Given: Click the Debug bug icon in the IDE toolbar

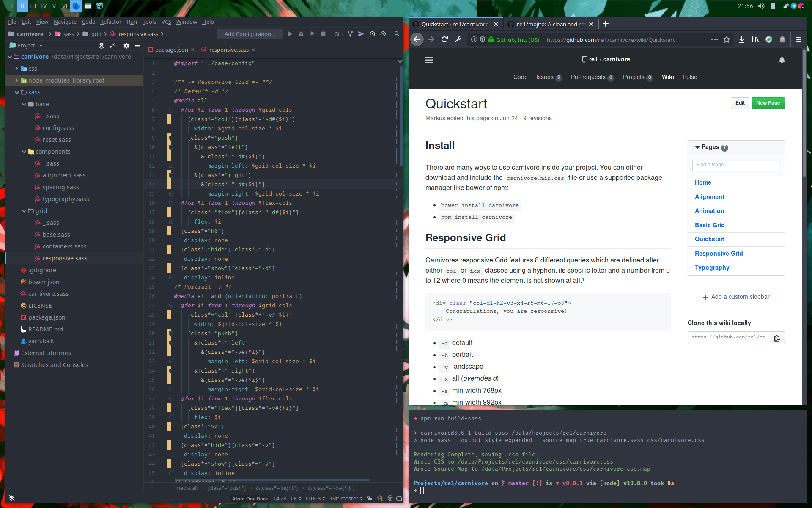Looking at the screenshot, I should point(301,34).
